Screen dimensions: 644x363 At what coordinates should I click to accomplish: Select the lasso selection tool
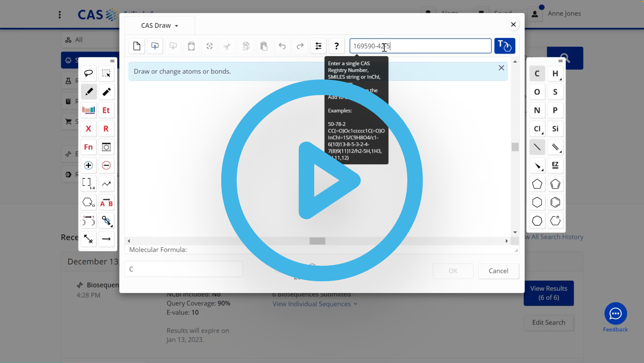pos(88,73)
